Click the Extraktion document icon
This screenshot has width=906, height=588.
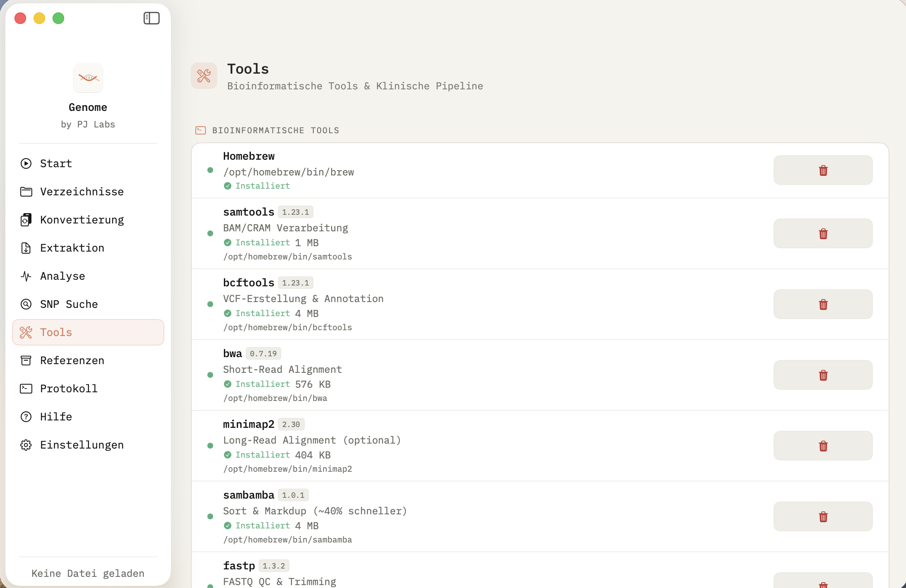(x=26, y=248)
